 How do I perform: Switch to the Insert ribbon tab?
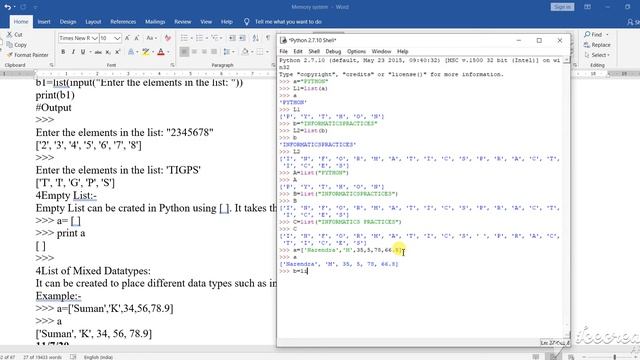click(44, 22)
